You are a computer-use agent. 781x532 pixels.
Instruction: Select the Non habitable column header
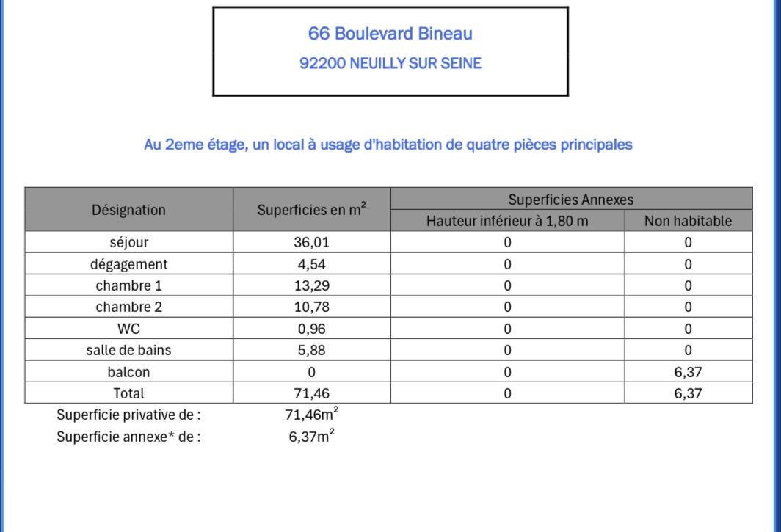(x=688, y=221)
